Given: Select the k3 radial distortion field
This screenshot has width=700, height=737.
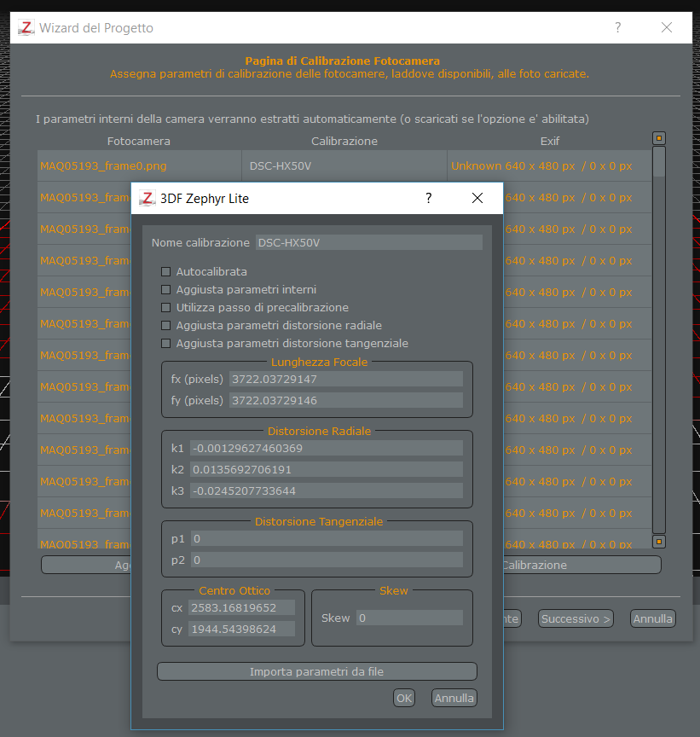Looking at the screenshot, I should coord(327,490).
